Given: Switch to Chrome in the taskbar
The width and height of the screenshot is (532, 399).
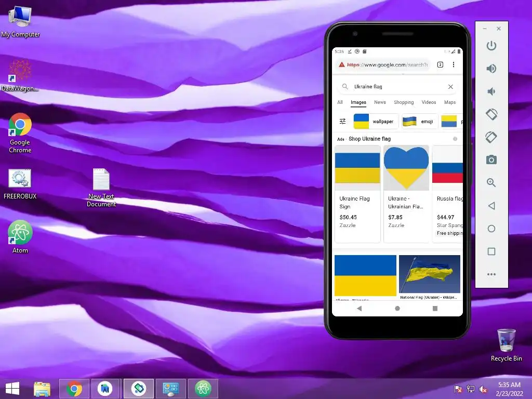Looking at the screenshot, I should point(74,389).
